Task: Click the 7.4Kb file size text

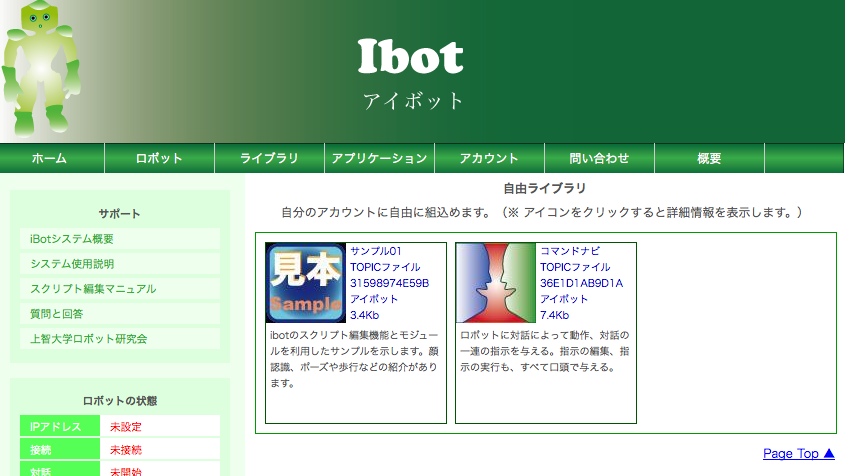Action: (554, 315)
